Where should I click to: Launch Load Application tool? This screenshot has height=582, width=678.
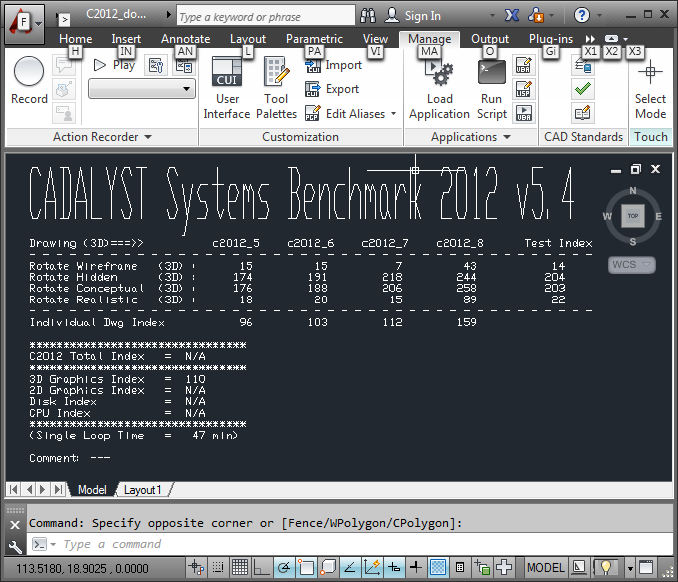(439, 89)
